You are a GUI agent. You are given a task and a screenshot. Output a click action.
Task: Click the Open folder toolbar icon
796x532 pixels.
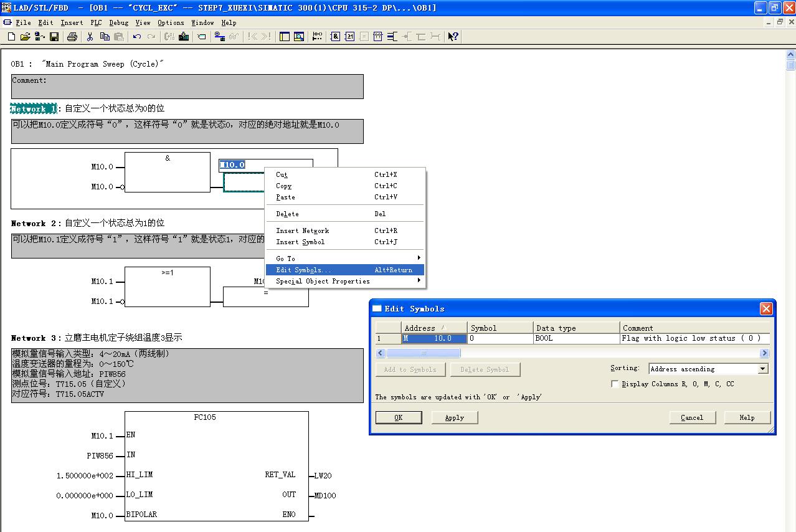25,37
